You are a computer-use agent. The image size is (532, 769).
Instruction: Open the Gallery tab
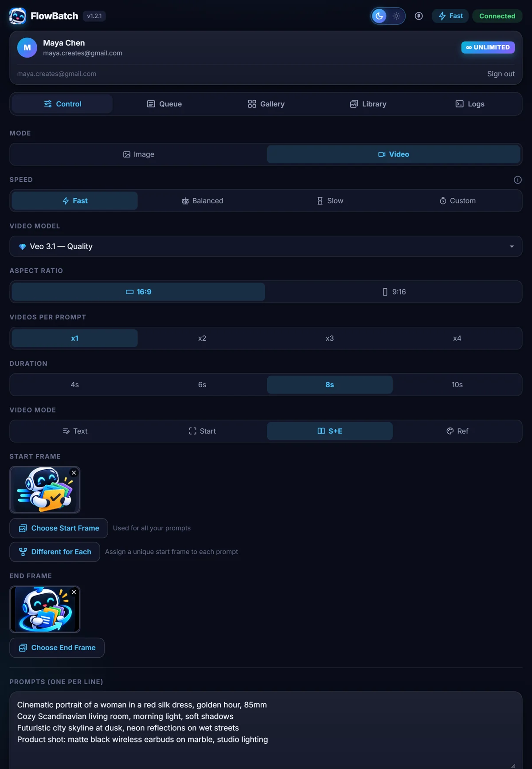point(266,104)
